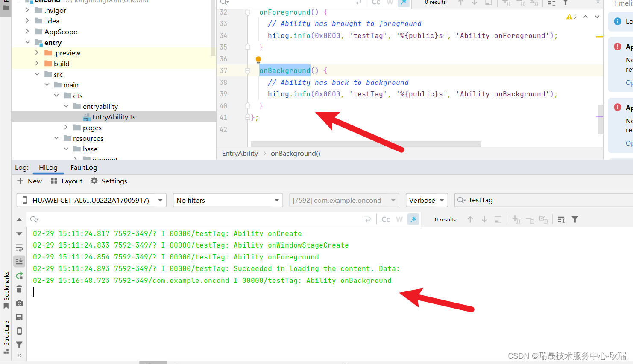
Task: Save the log using floppy disk icon
Action: point(19,317)
